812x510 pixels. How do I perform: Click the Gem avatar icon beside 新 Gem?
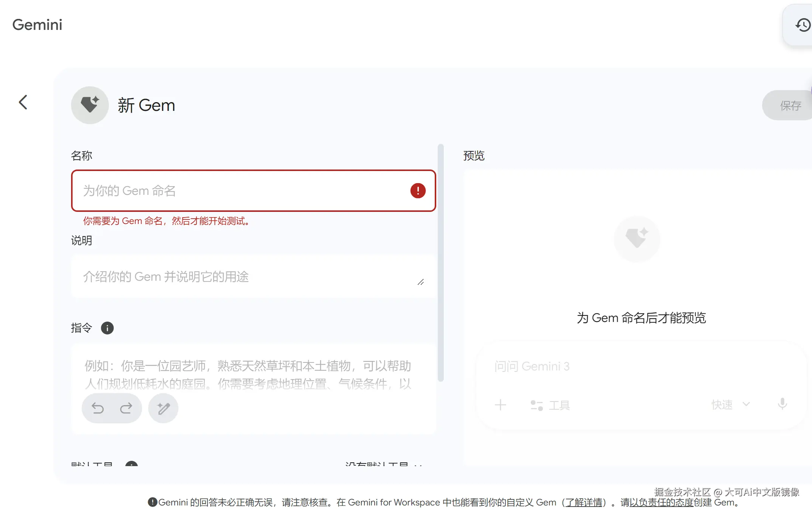90,105
